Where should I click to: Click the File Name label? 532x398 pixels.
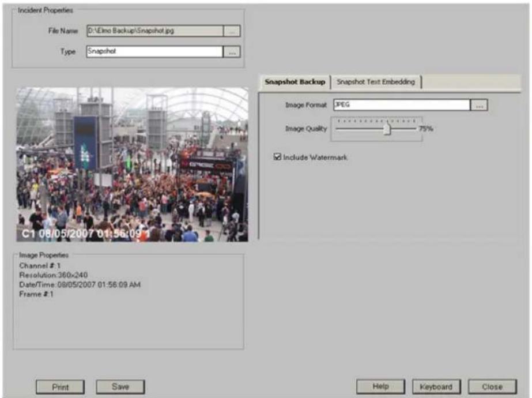click(63, 31)
